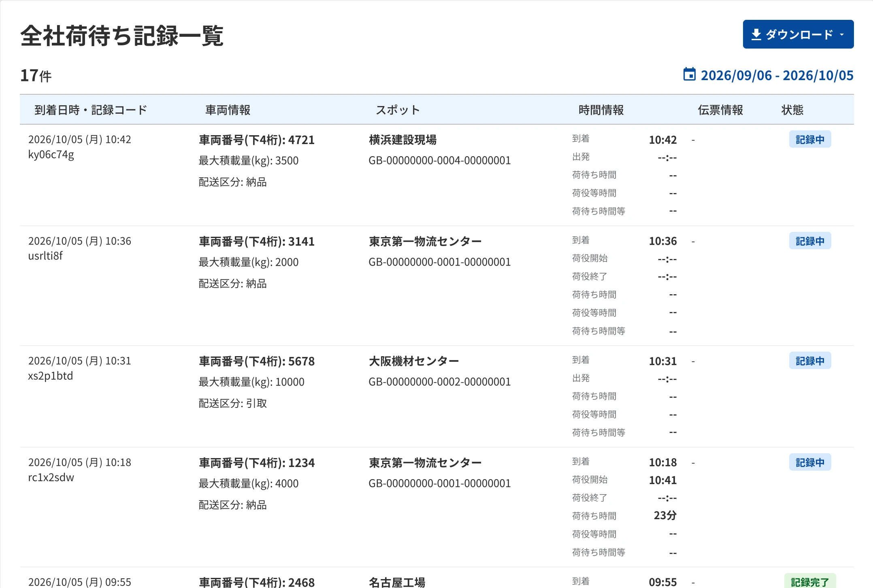
Task: Click arrival datetime 2026/10/05 (月) 10:36
Action: pyautogui.click(x=80, y=241)
